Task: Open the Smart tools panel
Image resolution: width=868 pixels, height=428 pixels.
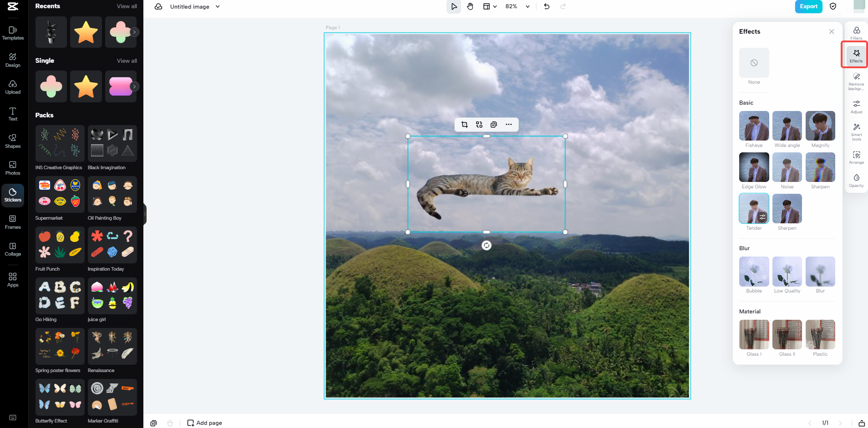Action: [856, 132]
